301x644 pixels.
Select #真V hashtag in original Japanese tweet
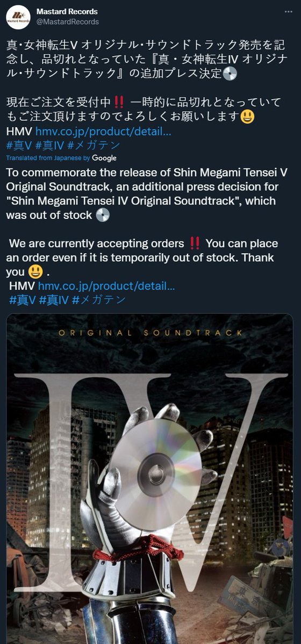pyautogui.click(x=20, y=145)
